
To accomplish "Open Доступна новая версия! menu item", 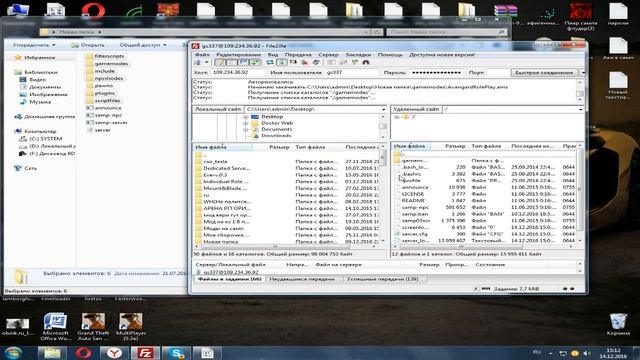I will [442, 54].
